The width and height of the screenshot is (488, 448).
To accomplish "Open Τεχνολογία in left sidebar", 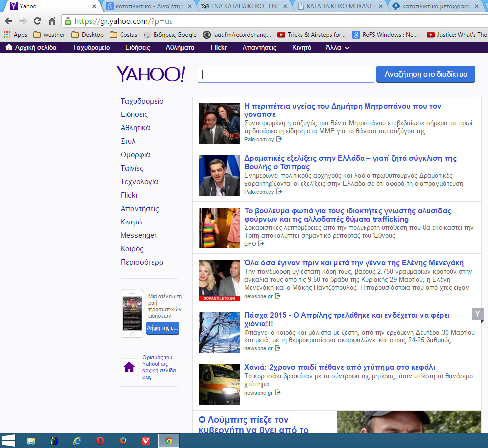I will point(139,181).
